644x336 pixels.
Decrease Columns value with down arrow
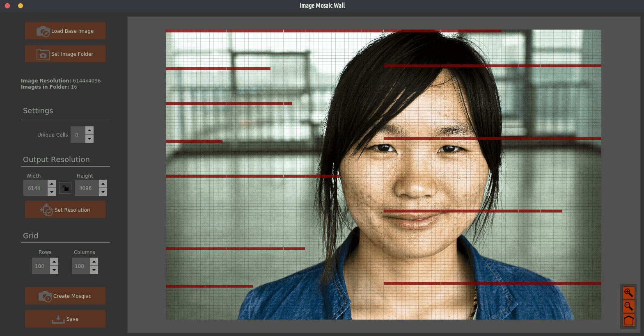pos(94,270)
